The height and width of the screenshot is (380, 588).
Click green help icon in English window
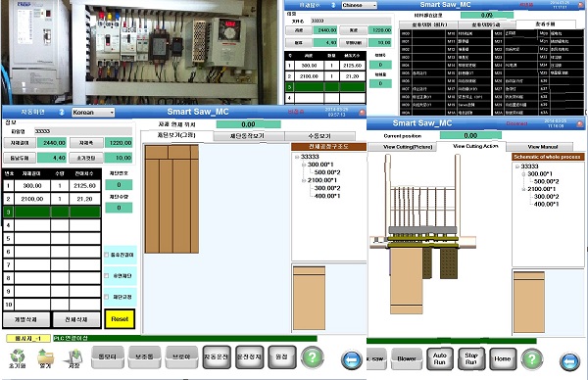click(x=532, y=359)
